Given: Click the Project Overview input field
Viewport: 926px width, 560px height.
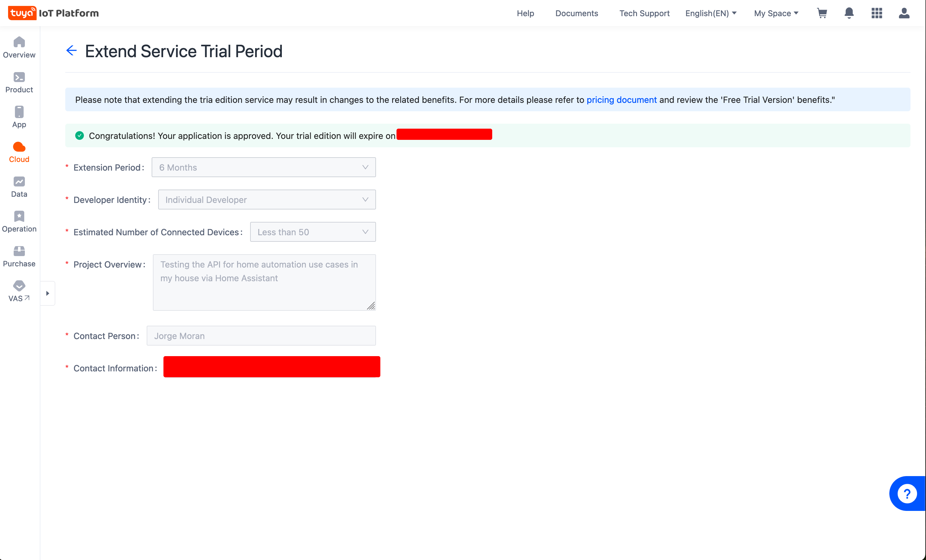Looking at the screenshot, I should click(263, 281).
